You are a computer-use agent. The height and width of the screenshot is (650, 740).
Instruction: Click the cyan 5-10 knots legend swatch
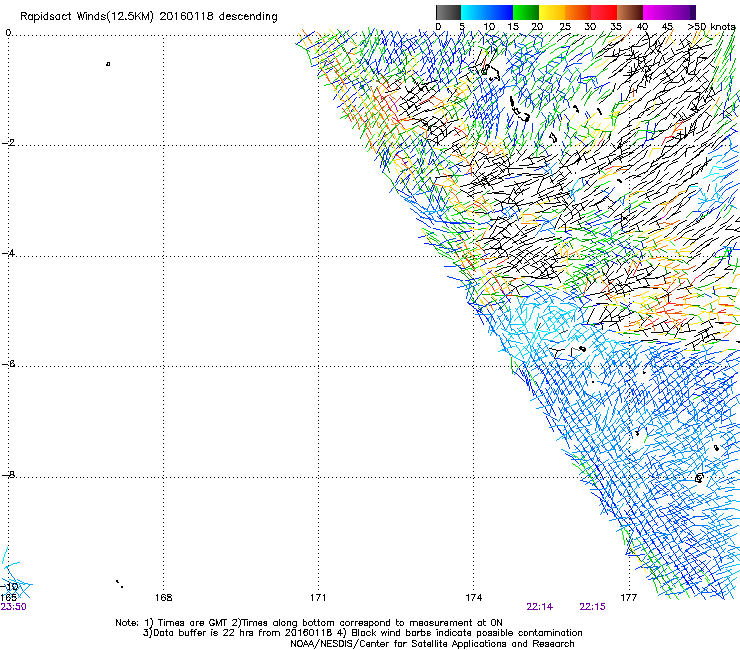point(474,12)
